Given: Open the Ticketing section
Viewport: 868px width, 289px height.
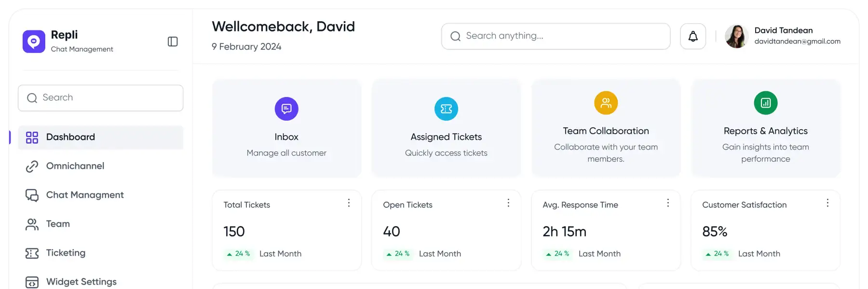Looking at the screenshot, I should (66, 253).
